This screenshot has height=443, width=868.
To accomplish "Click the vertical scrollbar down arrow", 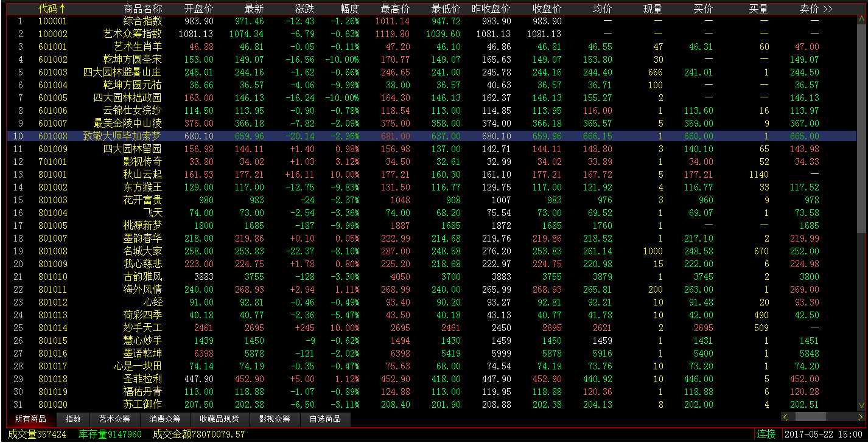I will coord(861,405).
